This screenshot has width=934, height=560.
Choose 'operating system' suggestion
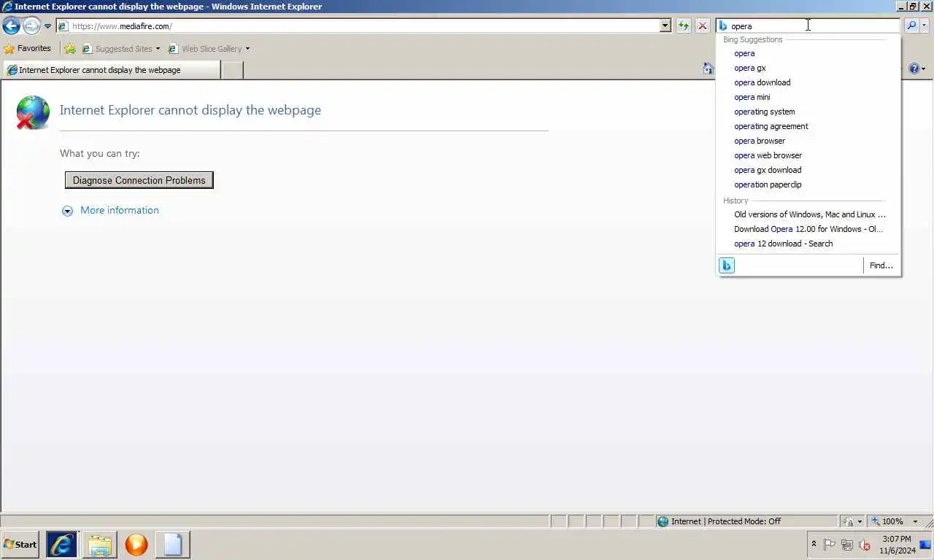[x=808, y=112]
